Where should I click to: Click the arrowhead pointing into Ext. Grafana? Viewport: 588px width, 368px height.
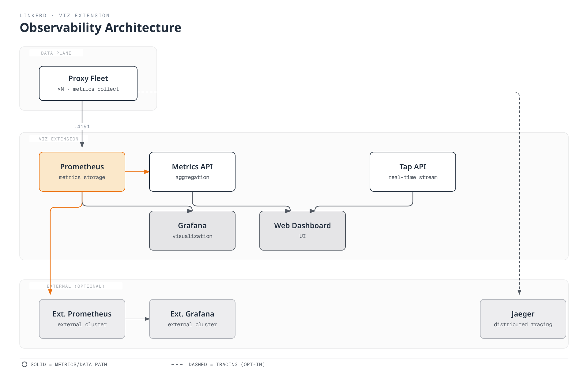[147, 319]
